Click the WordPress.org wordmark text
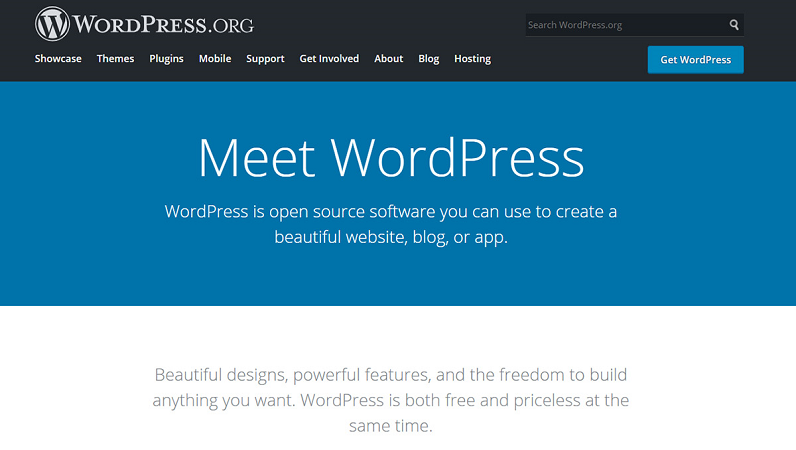Image resolution: width=796 pixels, height=450 pixels. click(164, 24)
